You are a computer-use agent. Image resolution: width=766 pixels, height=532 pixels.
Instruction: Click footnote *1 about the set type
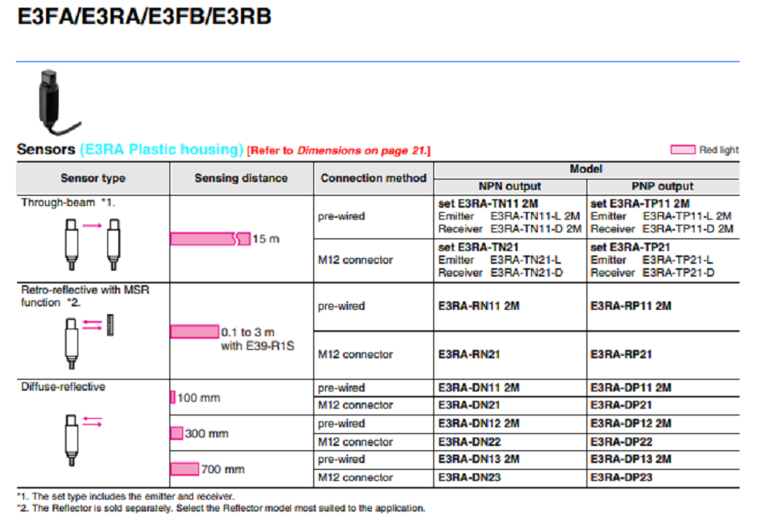(x=126, y=496)
